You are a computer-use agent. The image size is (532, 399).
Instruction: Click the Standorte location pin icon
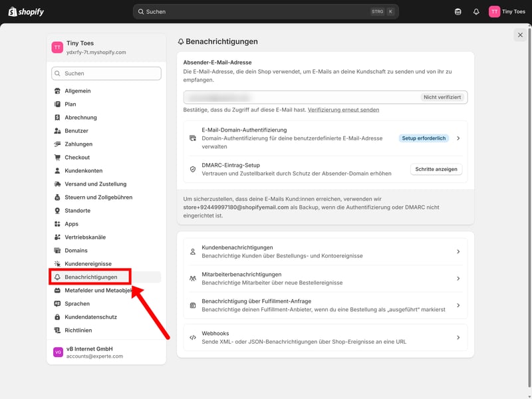coord(58,211)
